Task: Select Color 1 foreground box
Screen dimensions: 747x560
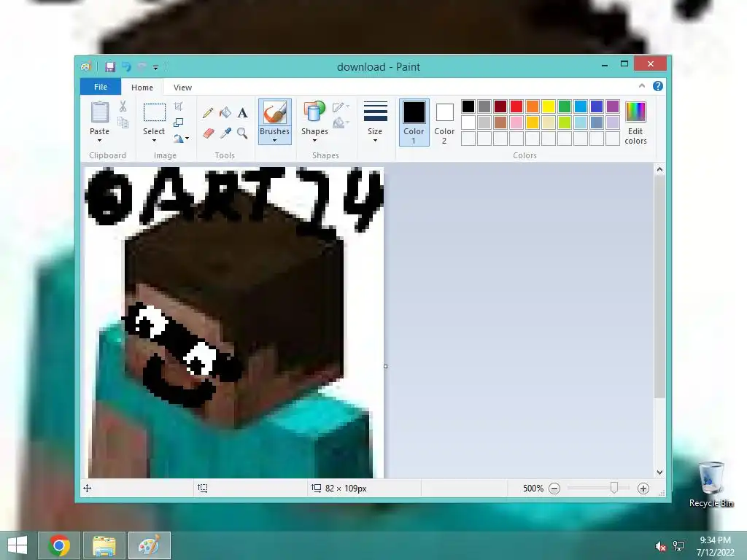Action: coord(414,122)
